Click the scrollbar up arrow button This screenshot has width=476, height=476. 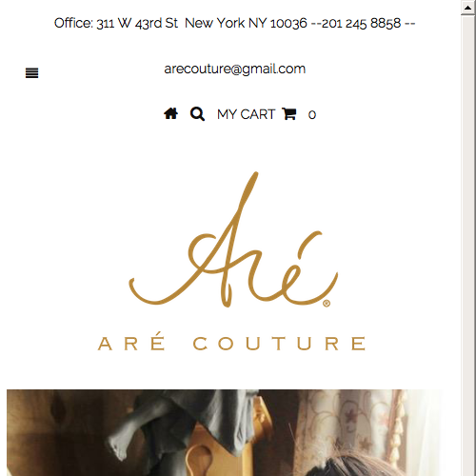click(x=468, y=8)
